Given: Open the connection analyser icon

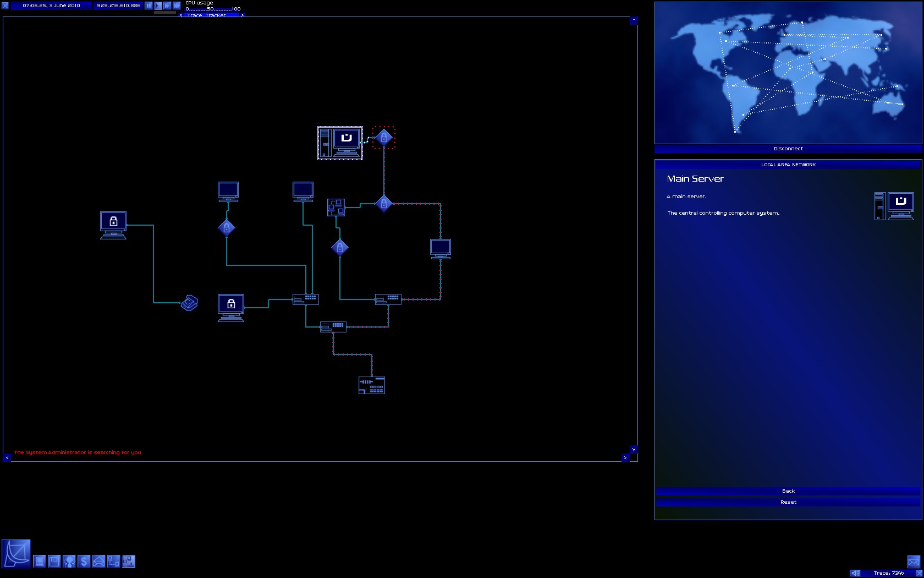Looking at the screenshot, I should 113,561.
